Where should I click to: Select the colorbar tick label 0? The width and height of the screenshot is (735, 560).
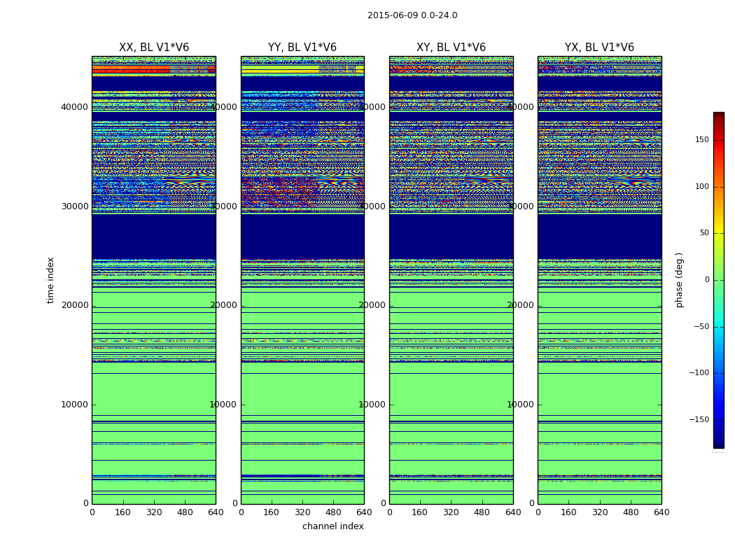pyautogui.click(x=706, y=280)
